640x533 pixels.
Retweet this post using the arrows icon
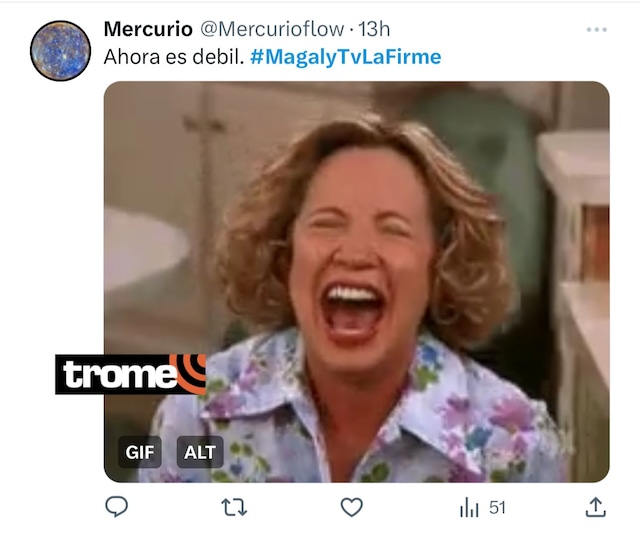coord(234,508)
